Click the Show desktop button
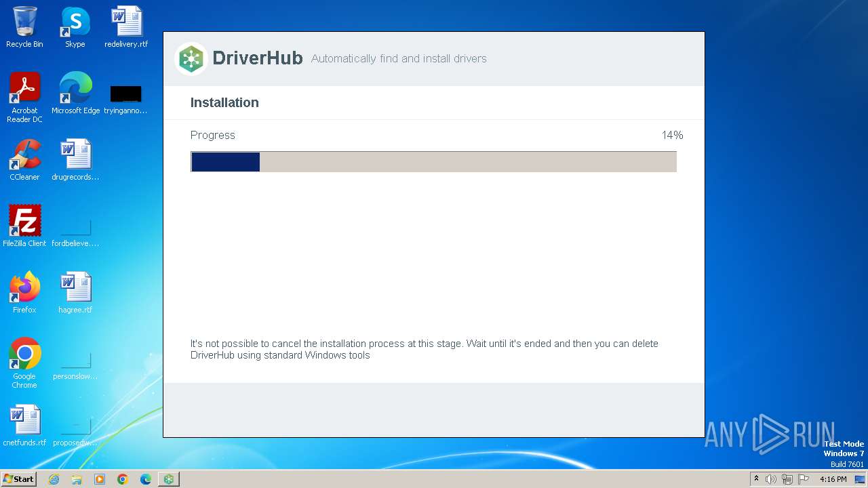The height and width of the screenshot is (488, 868). click(x=860, y=479)
